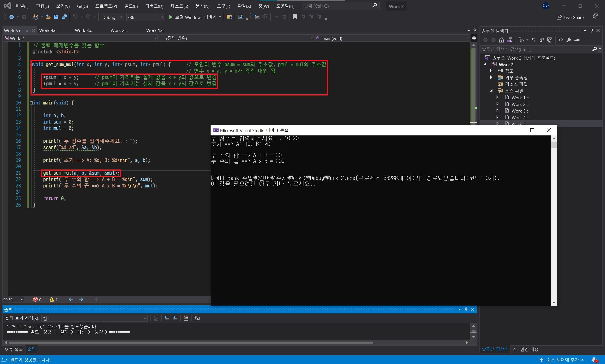Expand the Work 3.c tree node

coord(497,111)
